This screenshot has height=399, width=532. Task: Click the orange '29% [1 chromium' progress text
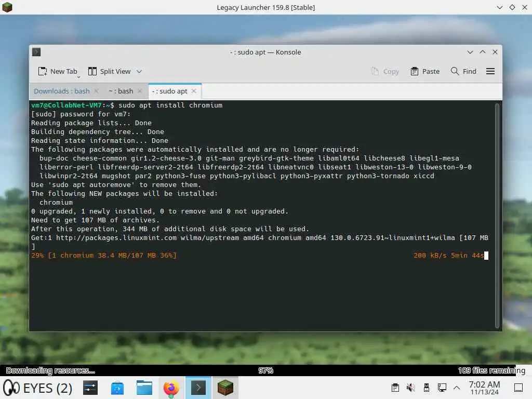click(x=104, y=255)
